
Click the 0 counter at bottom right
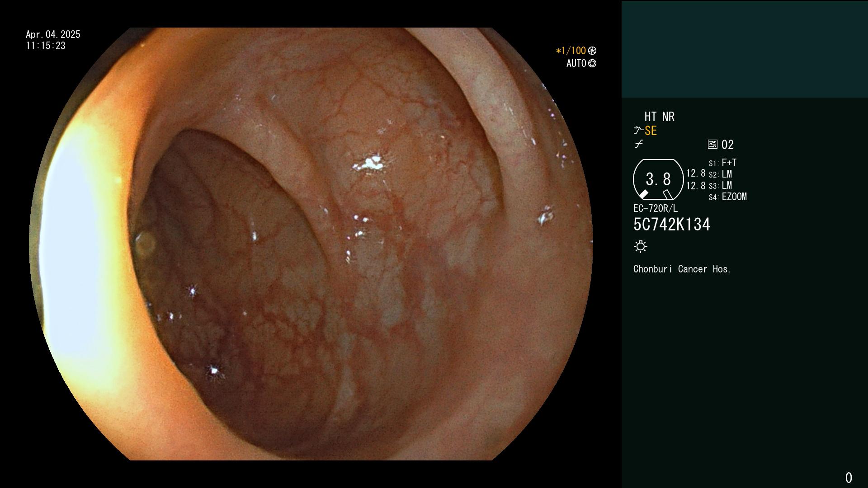coord(849,478)
